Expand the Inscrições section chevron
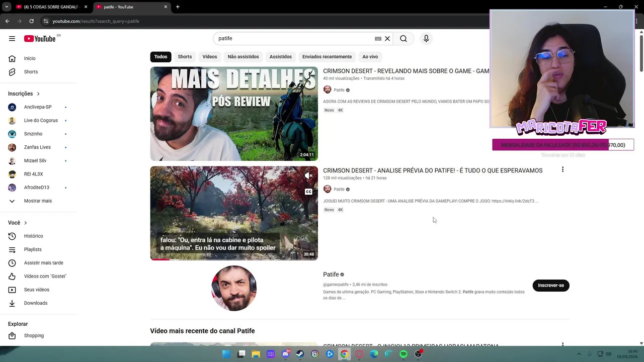 (x=38, y=94)
